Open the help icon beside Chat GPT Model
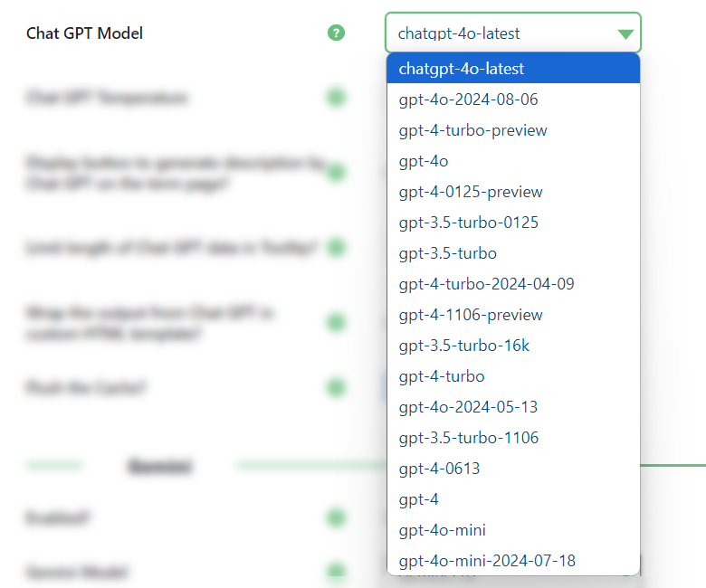This screenshot has height=588, width=706. coord(336,33)
